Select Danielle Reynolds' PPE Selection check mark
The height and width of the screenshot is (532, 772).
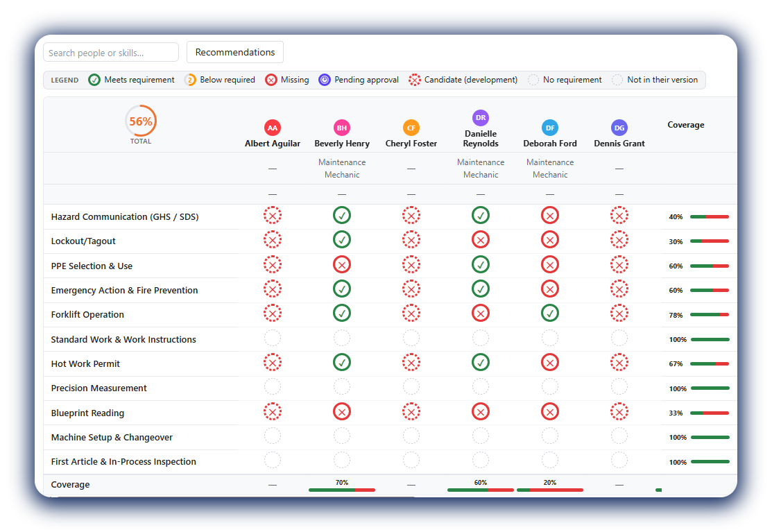pos(481,264)
